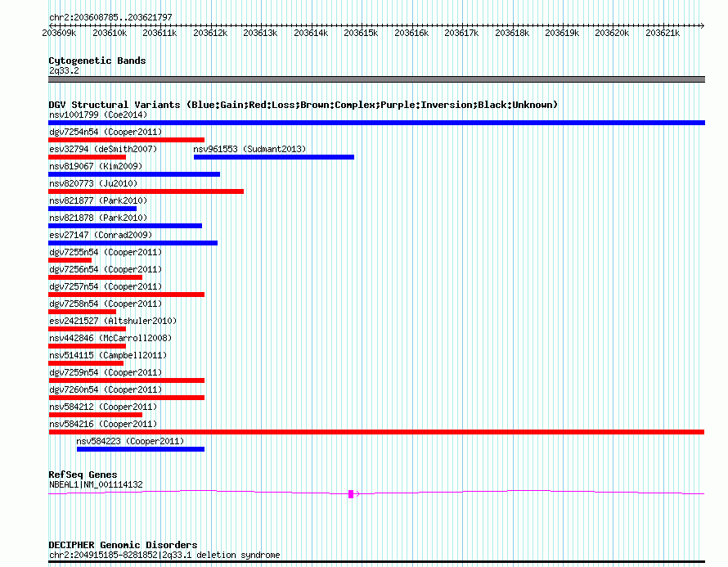
Task: Select the short red dgv7255n54 loss bar
Action: 70,260
